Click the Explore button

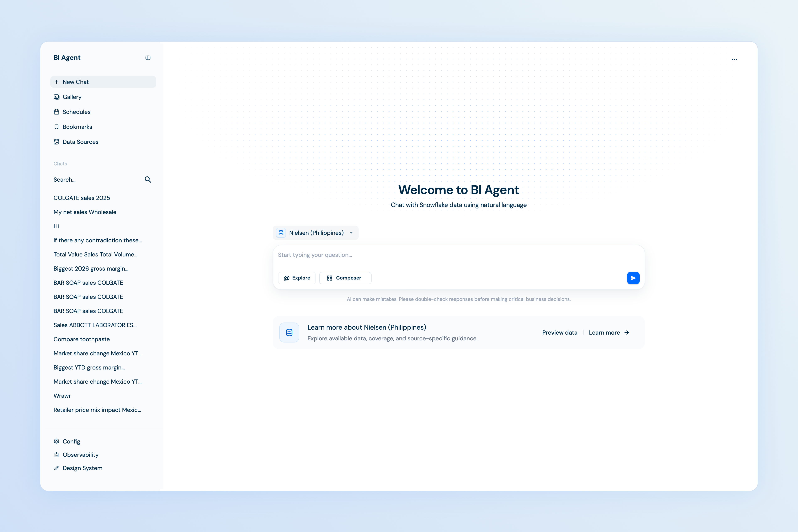297,278
